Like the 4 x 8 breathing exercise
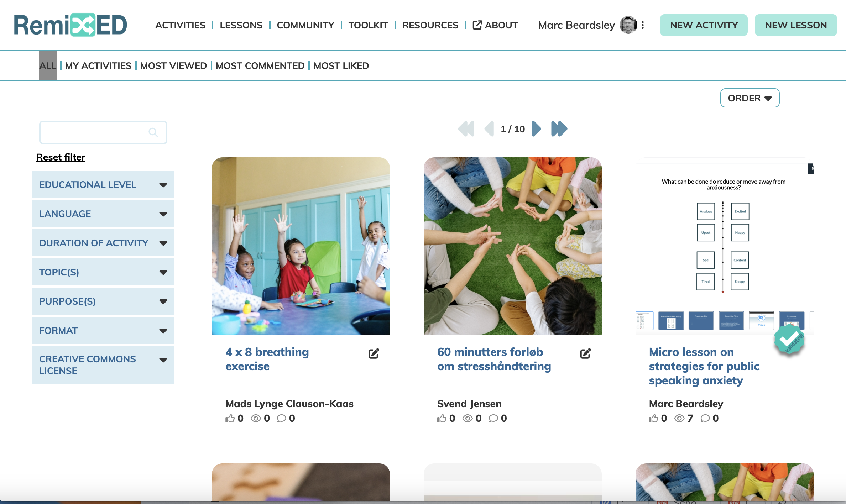This screenshot has height=504, width=846. pos(230,418)
